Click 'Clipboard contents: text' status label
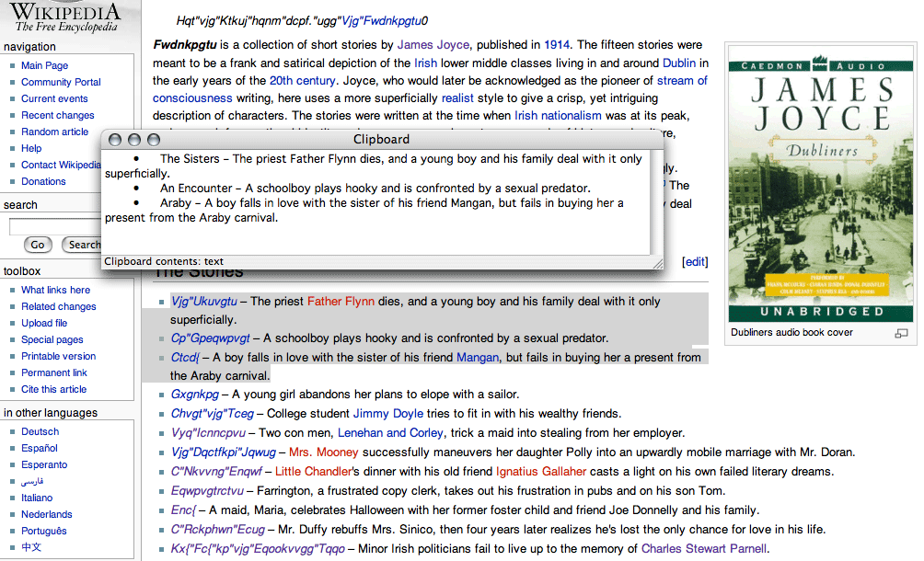 coord(164,261)
